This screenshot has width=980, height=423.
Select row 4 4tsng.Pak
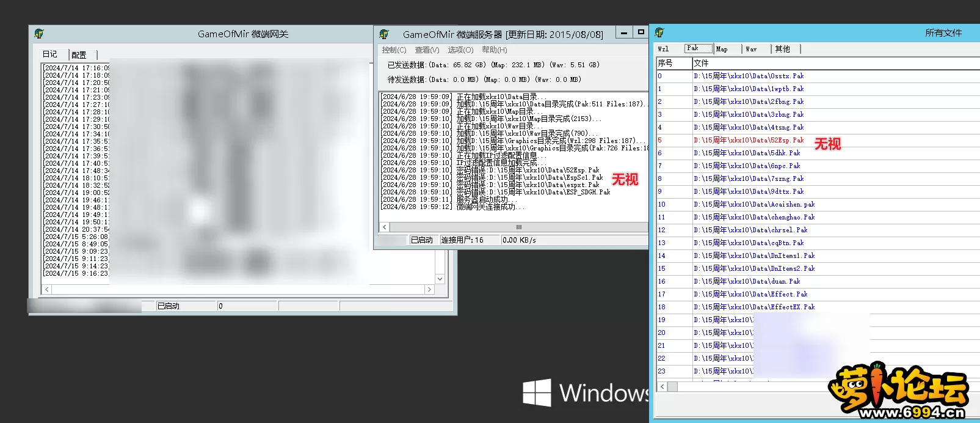[818, 128]
